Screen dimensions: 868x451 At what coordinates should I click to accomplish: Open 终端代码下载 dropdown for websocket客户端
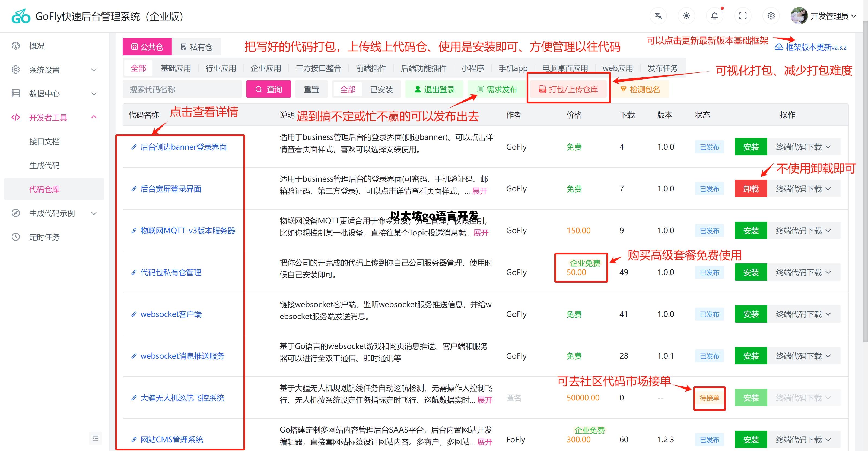coord(804,314)
